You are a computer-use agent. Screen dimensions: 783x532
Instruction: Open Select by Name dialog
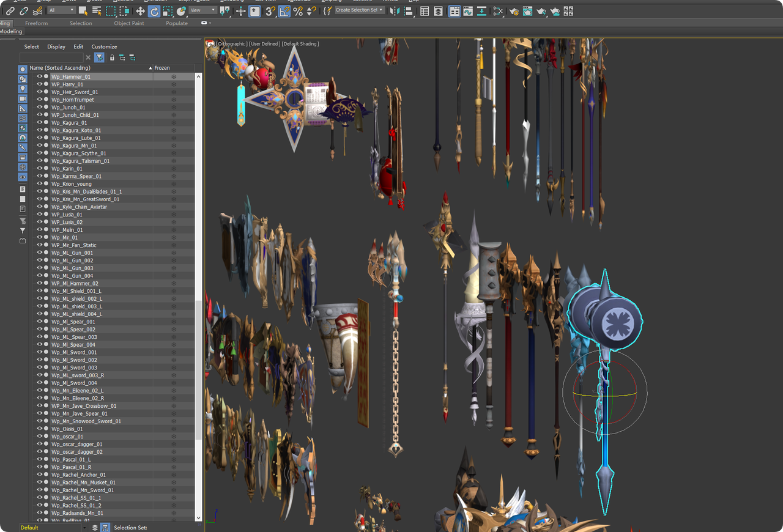click(97, 11)
